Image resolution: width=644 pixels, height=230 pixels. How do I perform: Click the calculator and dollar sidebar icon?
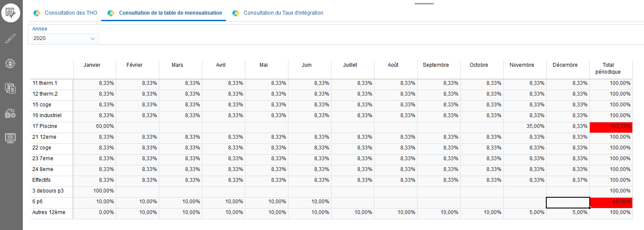coord(10,88)
